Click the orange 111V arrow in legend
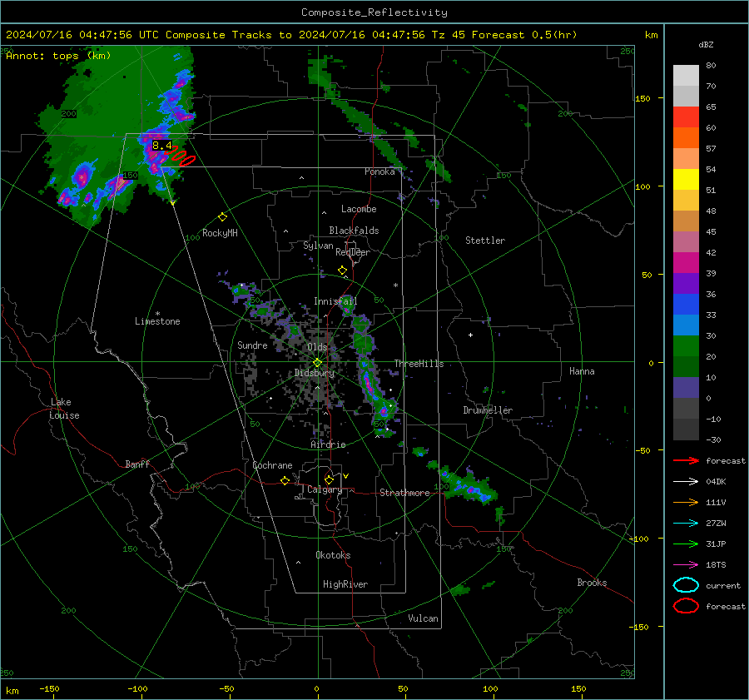The width and height of the screenshot is (749, 700). [x=686, y=502]
